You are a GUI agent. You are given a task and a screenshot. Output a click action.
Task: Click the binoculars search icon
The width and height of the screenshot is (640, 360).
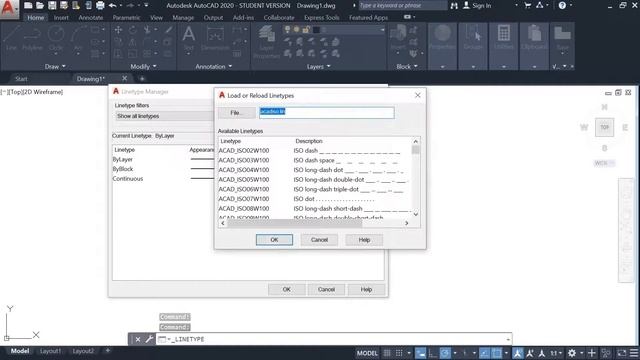[x=454, y=6]
